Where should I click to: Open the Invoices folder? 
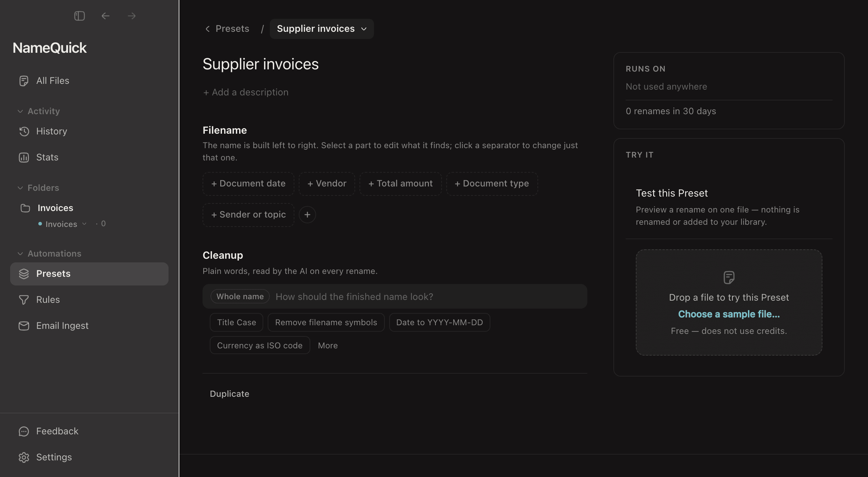coord(89,208)
